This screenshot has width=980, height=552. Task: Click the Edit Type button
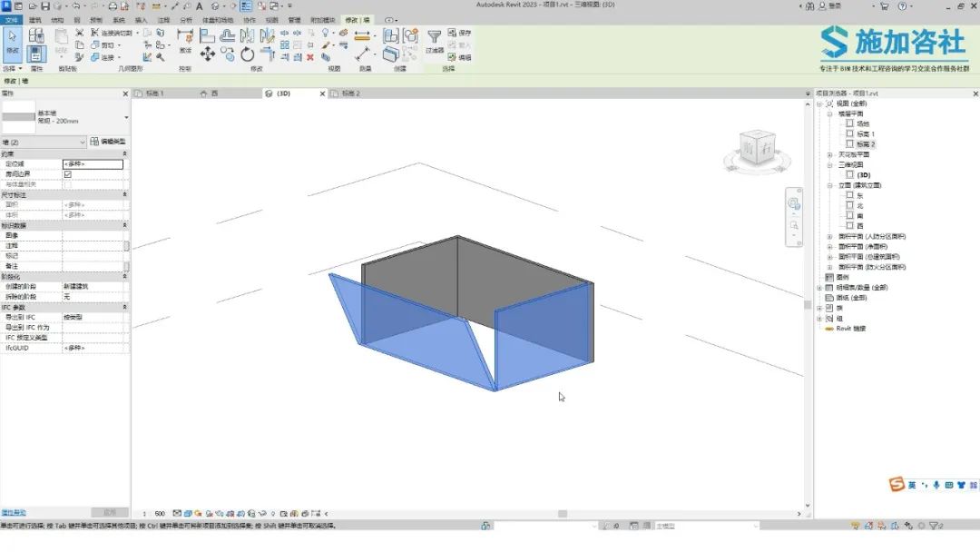(108, 142)
